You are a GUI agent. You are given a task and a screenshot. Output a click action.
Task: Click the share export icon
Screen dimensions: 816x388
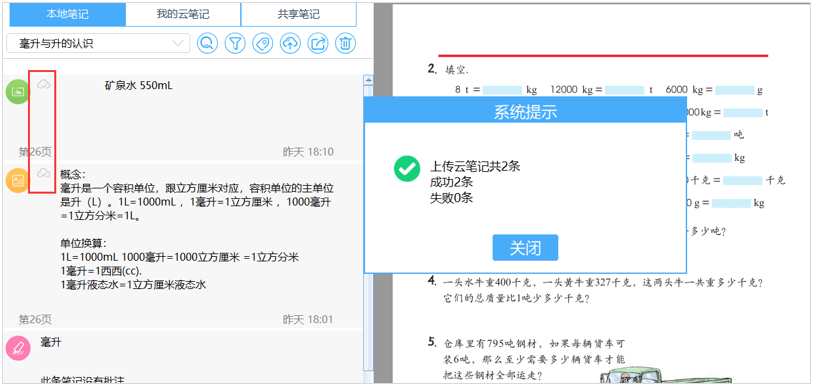tap(317, 44)
